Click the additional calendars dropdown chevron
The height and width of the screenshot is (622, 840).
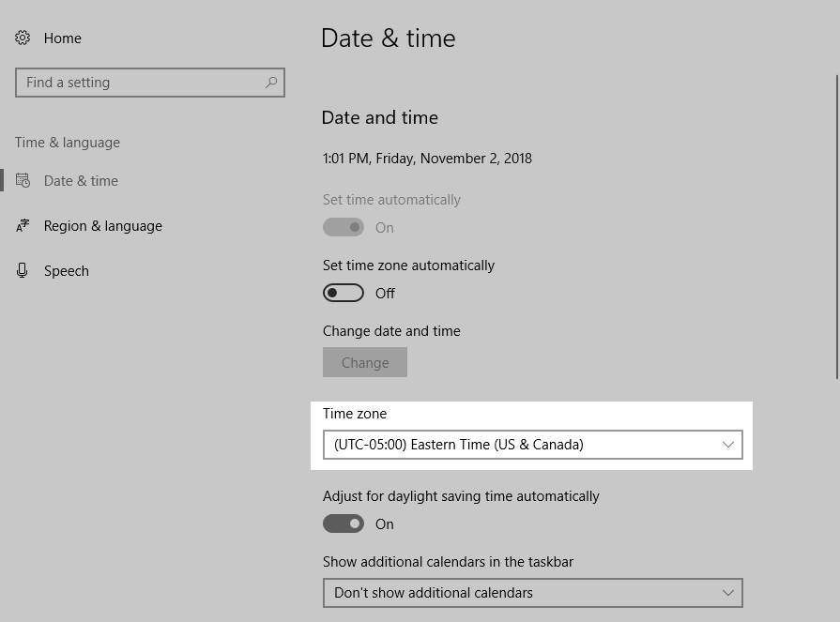point(727,593)
